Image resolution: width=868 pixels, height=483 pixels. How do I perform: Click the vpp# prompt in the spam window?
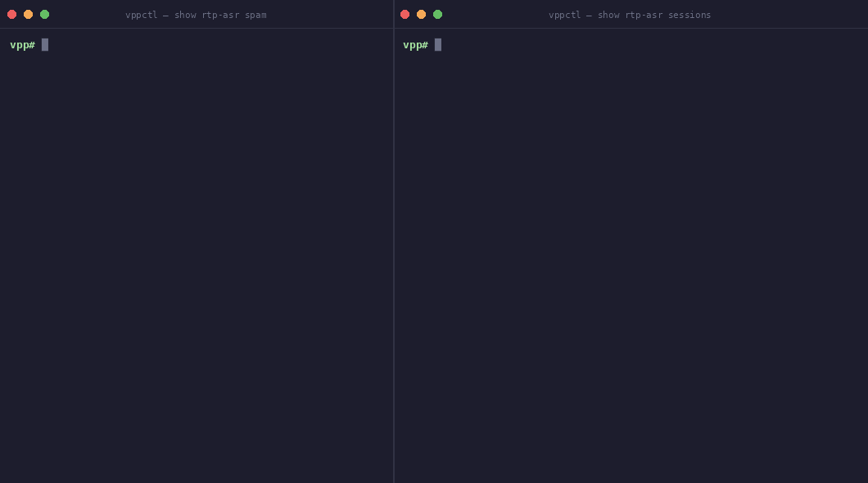click(x=22, y=45)
